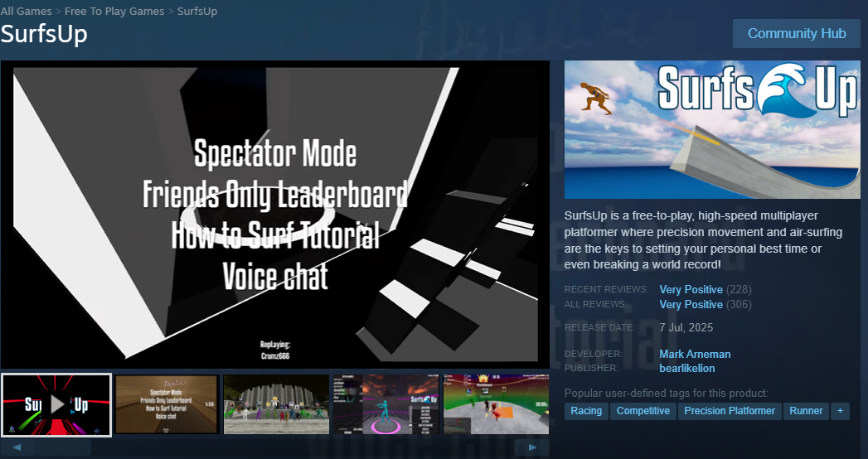Click the SurfsUp page title

click(44, 34)
